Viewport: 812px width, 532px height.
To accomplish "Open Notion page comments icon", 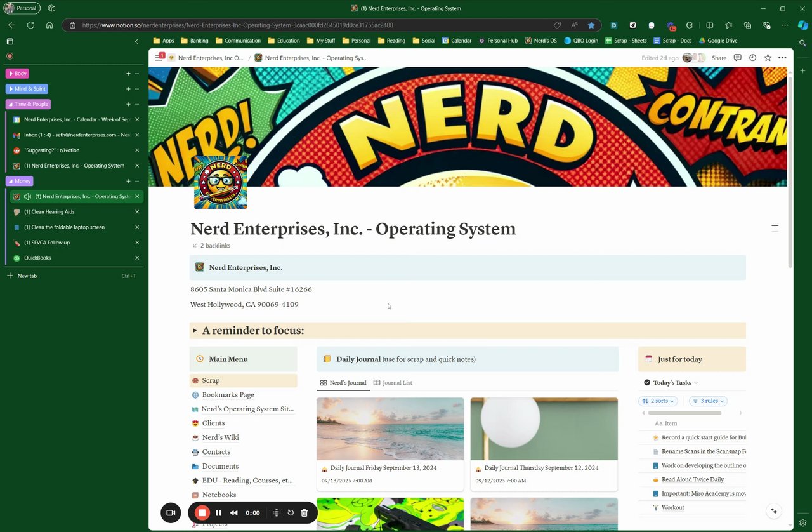I will (737, 58).
